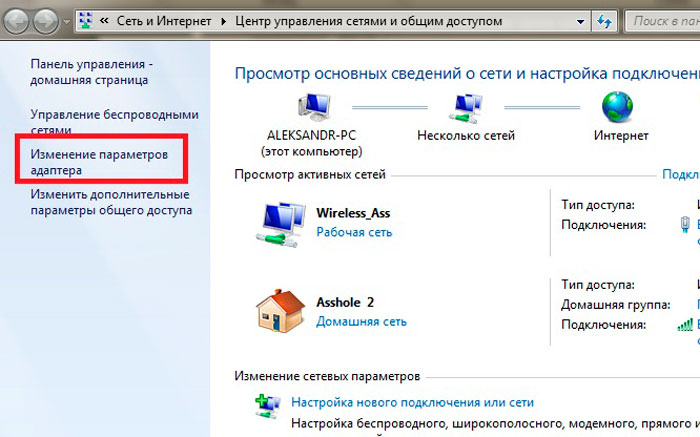Refresh the page with the refresh icon
Screen dimensions: 700x437
coord(604,21)
